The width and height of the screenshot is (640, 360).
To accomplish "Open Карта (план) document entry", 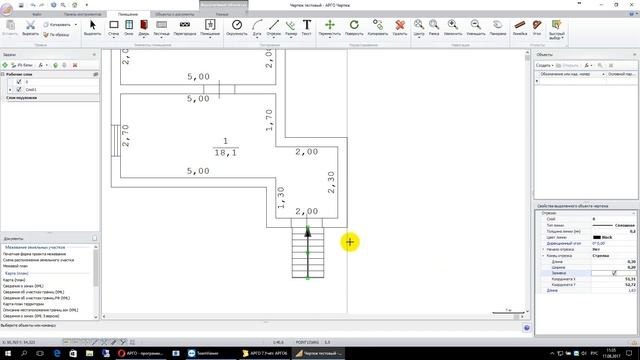I will tap(14, 280).
